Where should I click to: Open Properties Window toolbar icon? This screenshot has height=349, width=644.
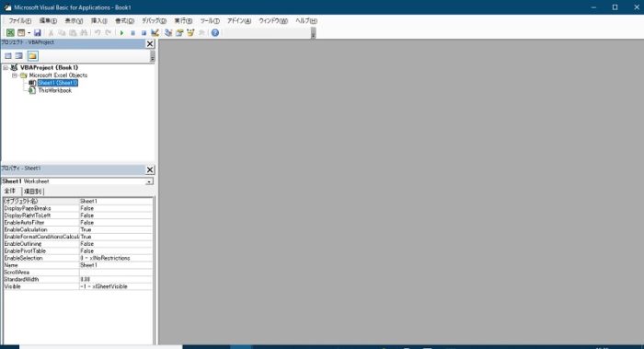tap(179, 33)
